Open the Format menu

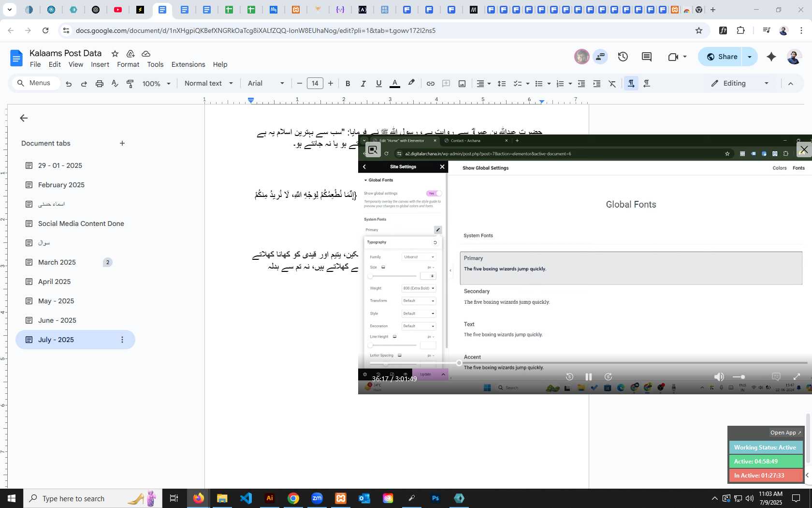(128, 64)
